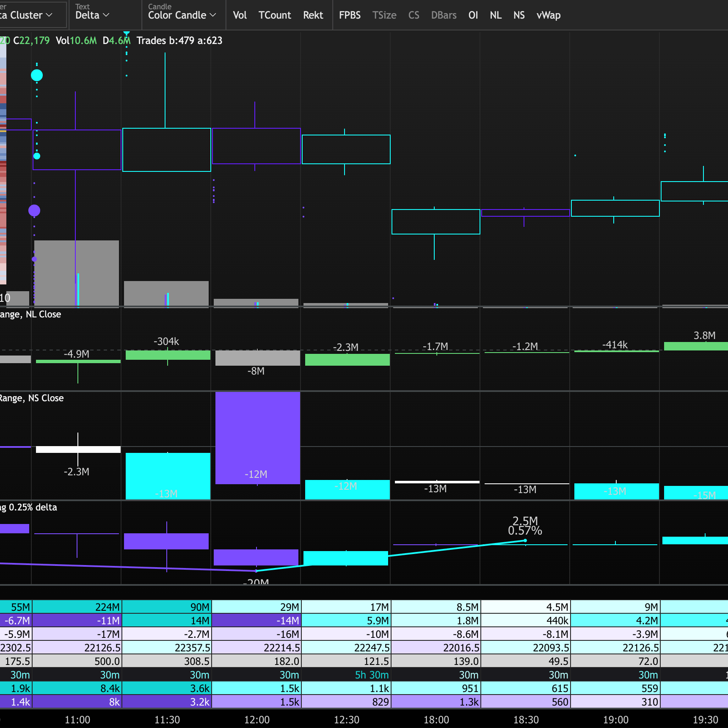
Task: Turn on the CS indicator
Action: (x=414, y=15)
